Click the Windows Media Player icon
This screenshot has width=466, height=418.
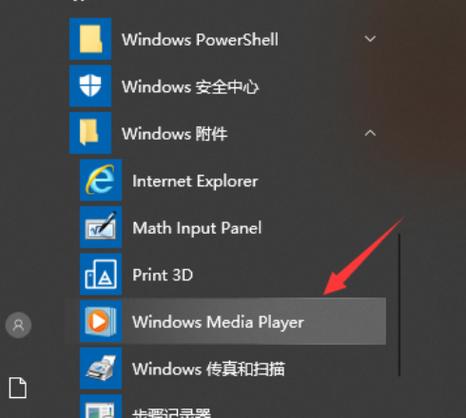point(101,321)
